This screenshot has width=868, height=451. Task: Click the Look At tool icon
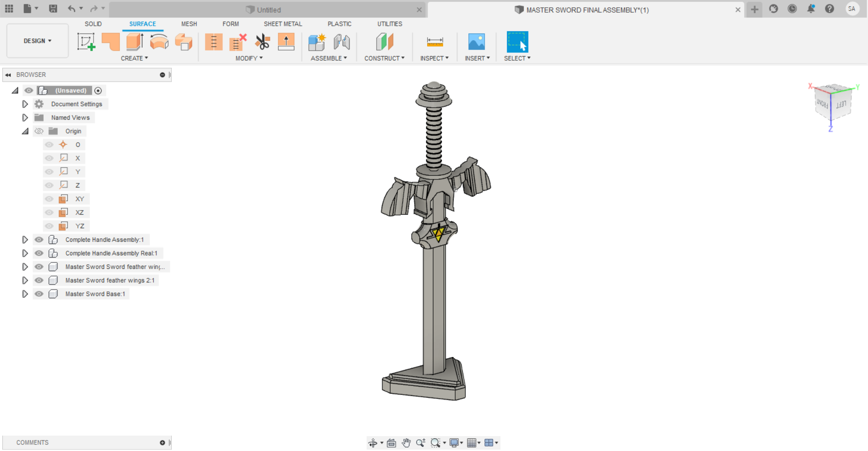(x=392, y=443)
